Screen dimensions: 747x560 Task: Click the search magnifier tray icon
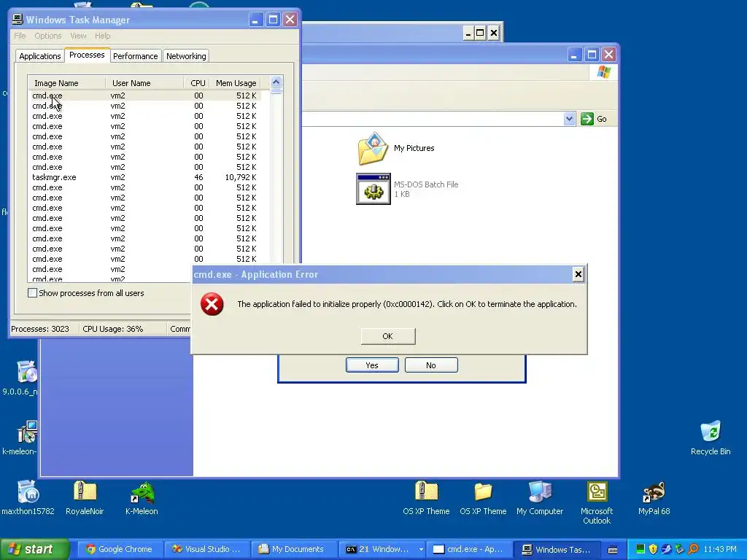pos(693,549)
